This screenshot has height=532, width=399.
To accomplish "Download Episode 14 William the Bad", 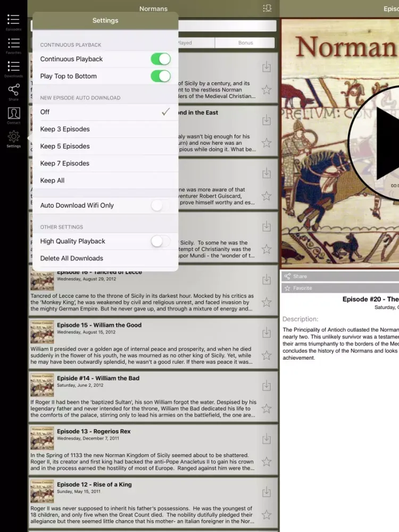I will 267,385.
